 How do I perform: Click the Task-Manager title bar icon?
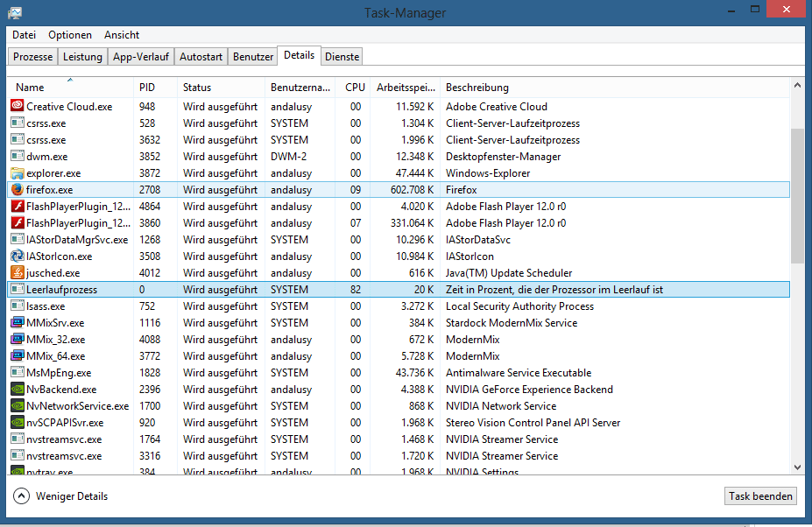click(15, 12)
